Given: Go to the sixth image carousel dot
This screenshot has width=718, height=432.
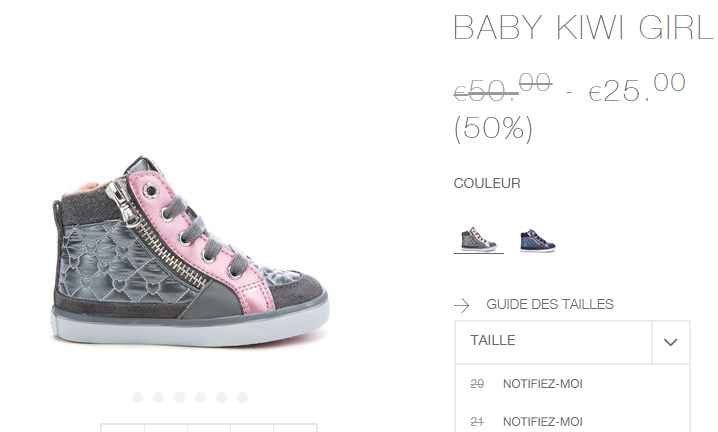Looking at the screenshot, I should point(242,397).
